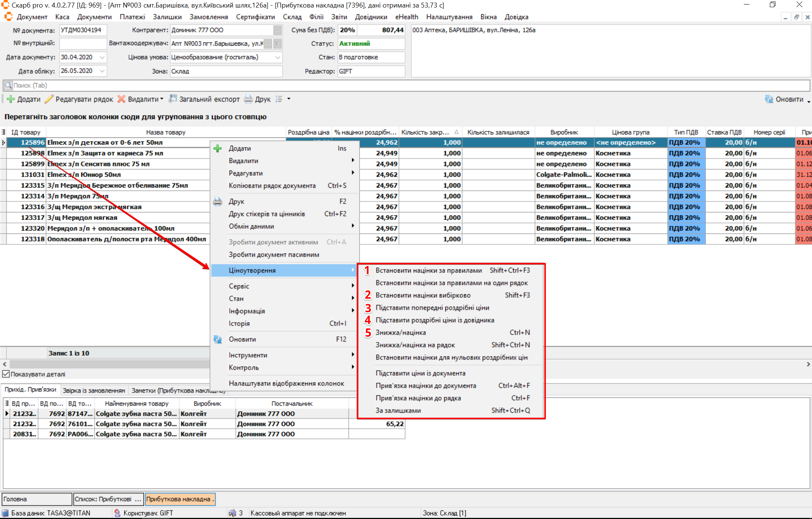The height and width of the screenshot is (519, 812).
Task: Switch to Звірка із замовленням tab
Action: click(x=94, y=391)
